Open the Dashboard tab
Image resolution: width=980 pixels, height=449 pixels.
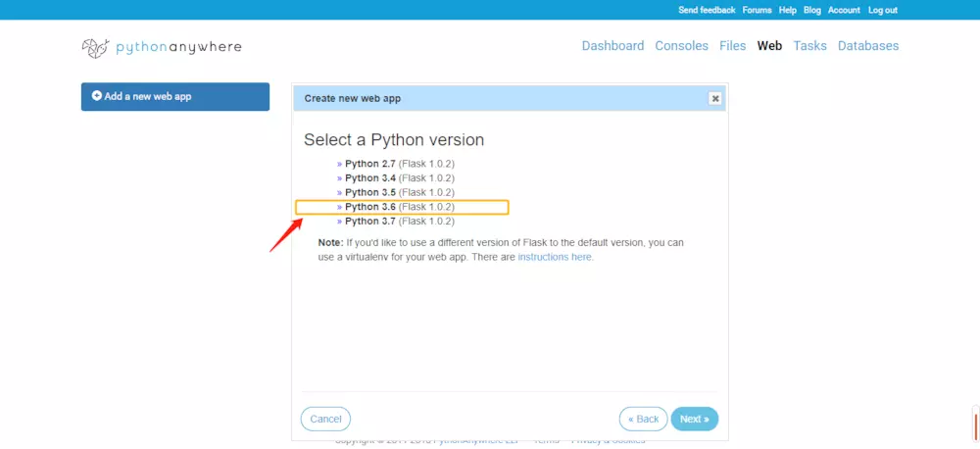click(x=612, y=46)
